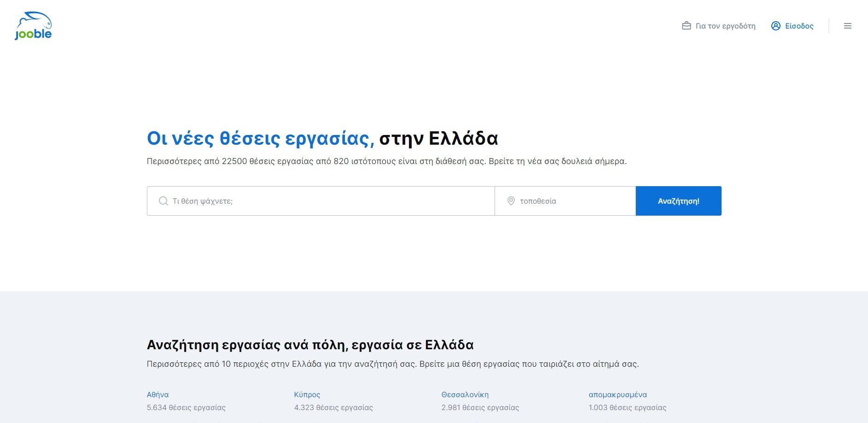Screen dimensions: 868x423
Task: Click the Κύπρος job count text
Action: tap(333, 407)
